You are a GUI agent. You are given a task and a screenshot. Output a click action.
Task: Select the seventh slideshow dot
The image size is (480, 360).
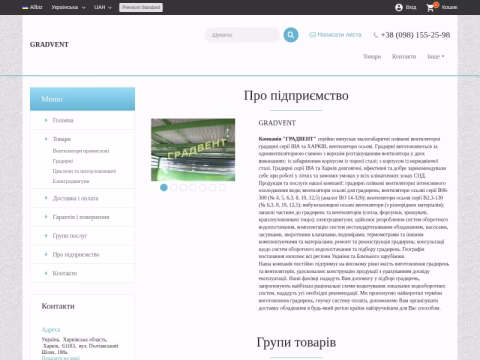tap(222, 188)
